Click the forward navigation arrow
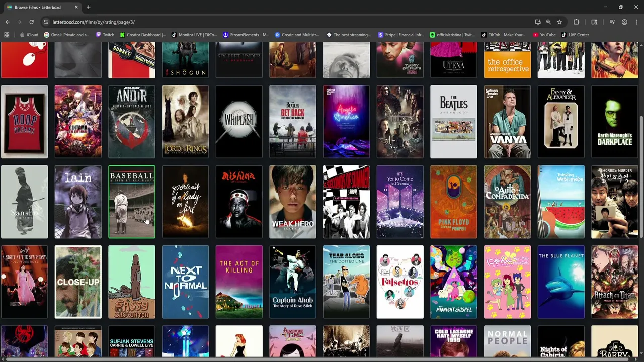This screenshot has width=644, height=362. [19, 22]
